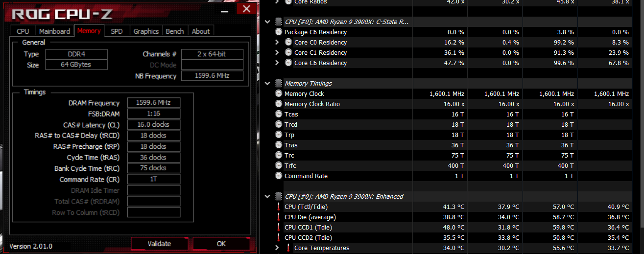The width and height of the screenshot is (644, 254).
Task: Click the DRAM Frequency value field
Action: coord(154,103)
